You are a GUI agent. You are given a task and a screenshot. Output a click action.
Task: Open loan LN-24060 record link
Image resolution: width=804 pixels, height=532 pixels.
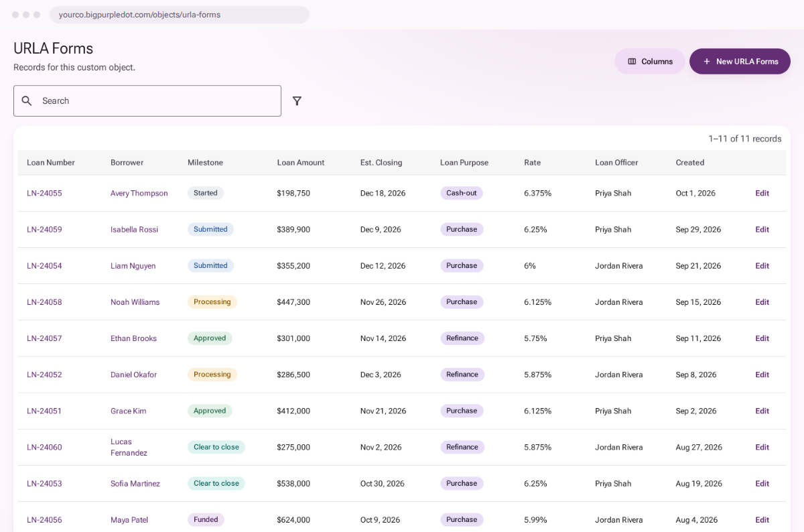pos(44,447)
